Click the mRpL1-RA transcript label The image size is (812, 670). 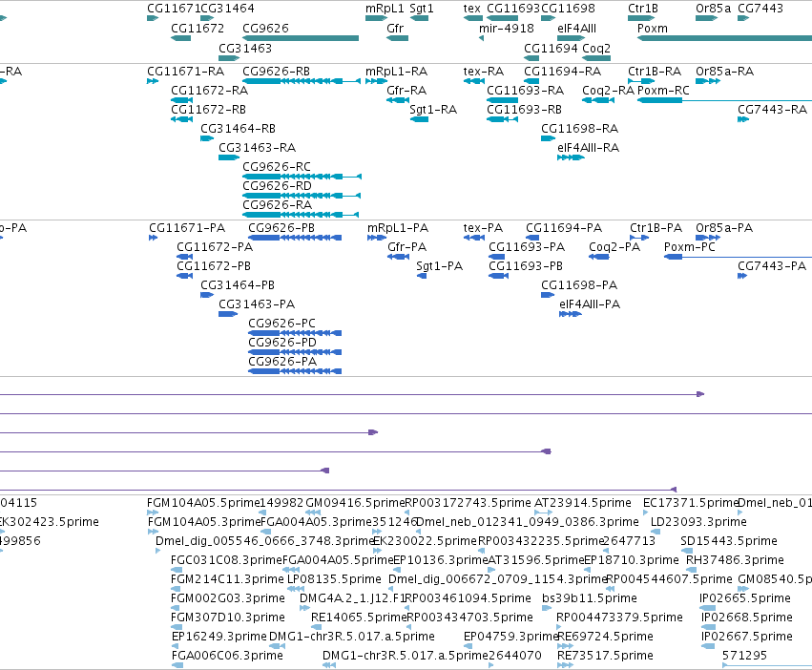(x=396, y=71)
